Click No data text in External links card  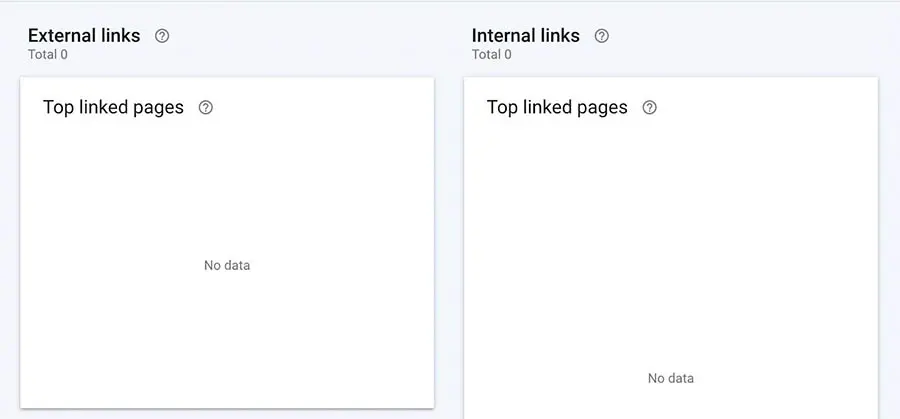227,266
